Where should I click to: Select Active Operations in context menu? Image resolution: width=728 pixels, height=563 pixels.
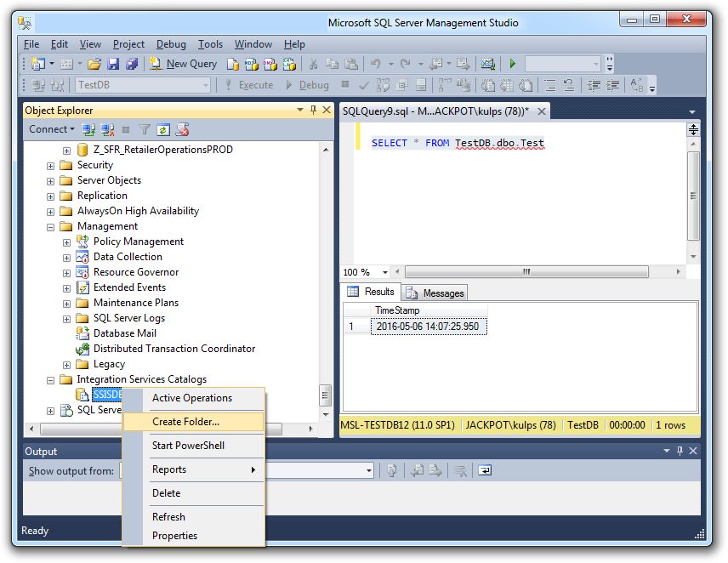194,398
